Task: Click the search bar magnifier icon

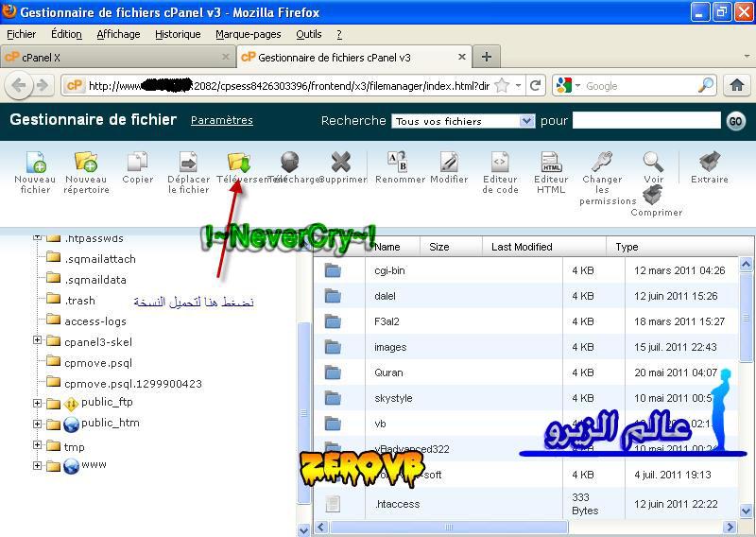Action: coord(706,85)
